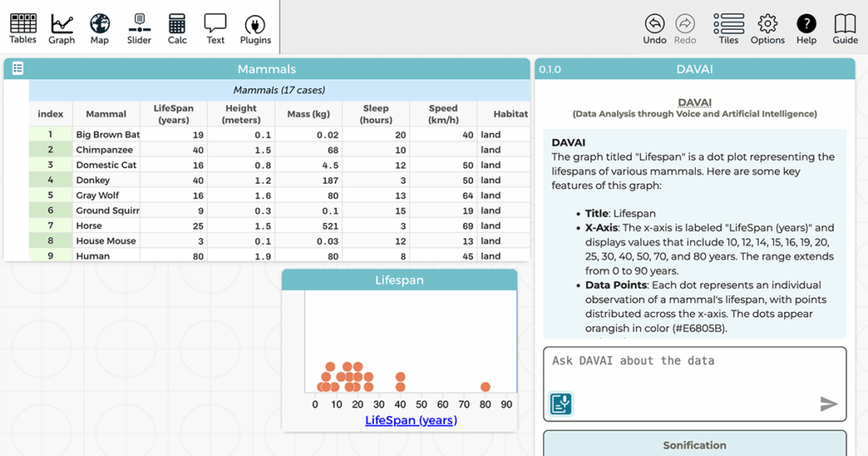
Task: Open the Plugins menu
Action: [255, 29]
